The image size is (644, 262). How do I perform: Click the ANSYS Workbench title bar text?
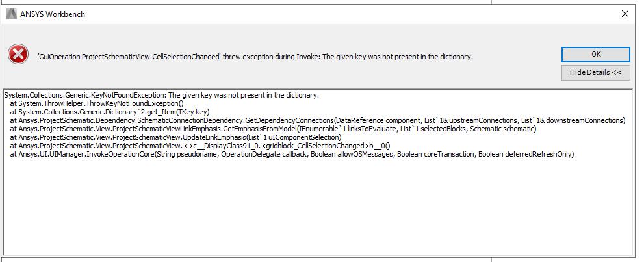(x=53, y=14)
